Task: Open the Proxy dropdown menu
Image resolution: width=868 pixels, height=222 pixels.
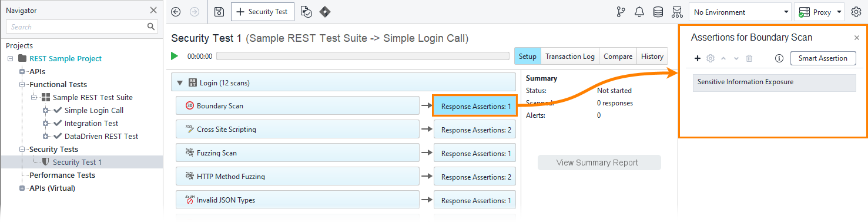Action: 819,12
